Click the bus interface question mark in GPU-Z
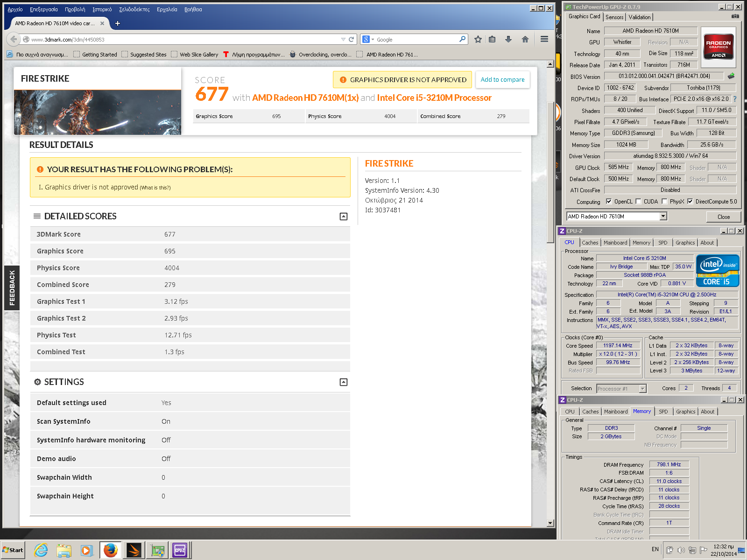This screenshot has width=747, height=560. (735, 99)
